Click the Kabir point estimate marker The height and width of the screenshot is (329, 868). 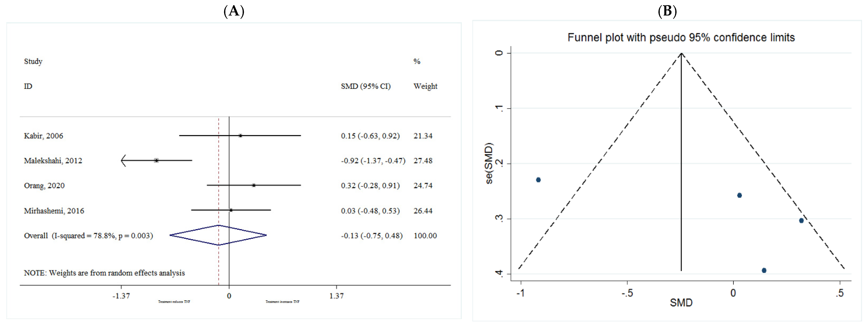tap(240, 136)
